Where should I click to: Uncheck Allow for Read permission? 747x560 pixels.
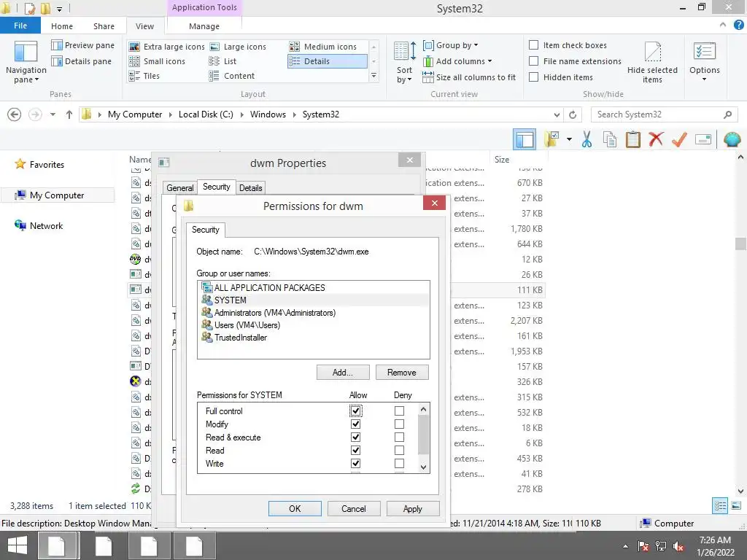click(x=355, y=450)
